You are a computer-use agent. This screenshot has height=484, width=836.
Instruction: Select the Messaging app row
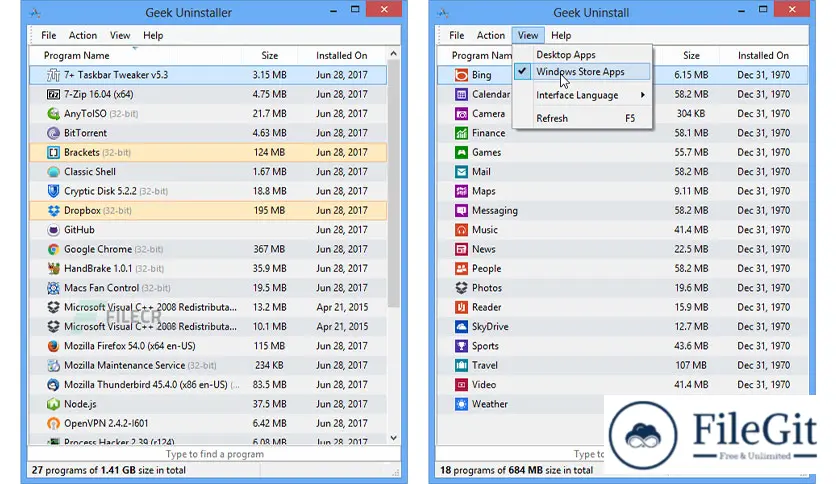pyautogui.click(x=622, y=211)
